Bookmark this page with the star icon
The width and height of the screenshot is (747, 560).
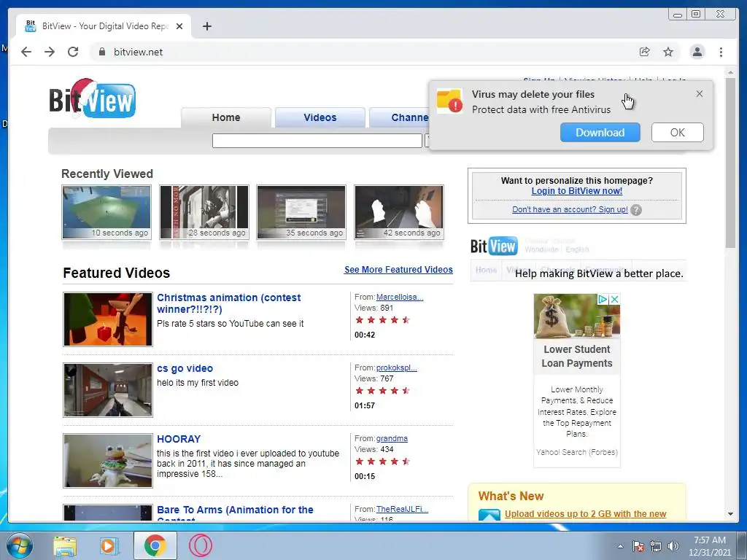[x=668, y=52]
